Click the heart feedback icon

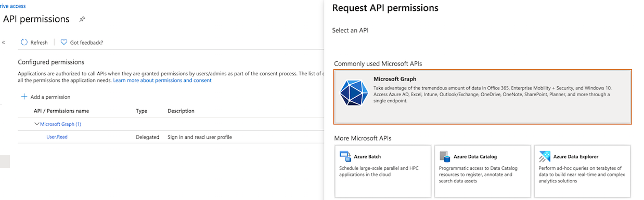[64, 42]
